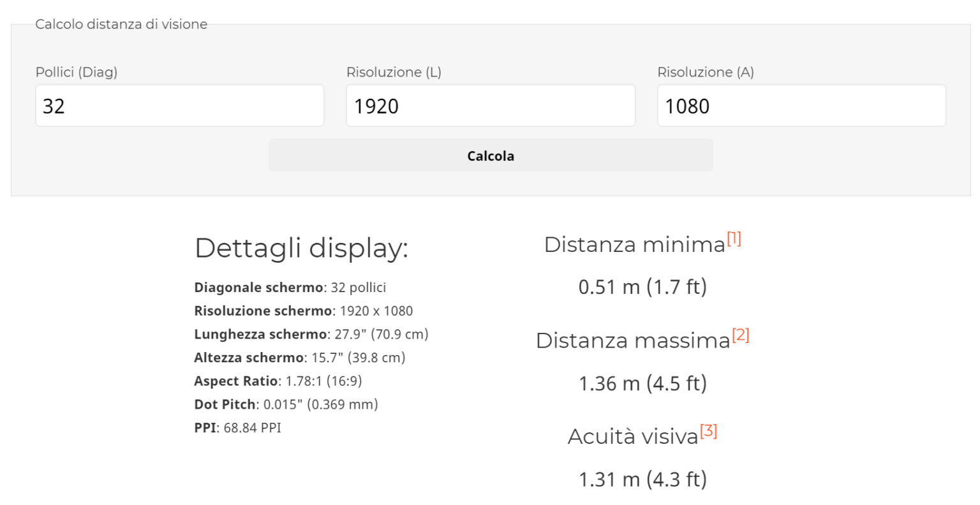Click the Calcolo distanza di visione legend

pos(122,24)
